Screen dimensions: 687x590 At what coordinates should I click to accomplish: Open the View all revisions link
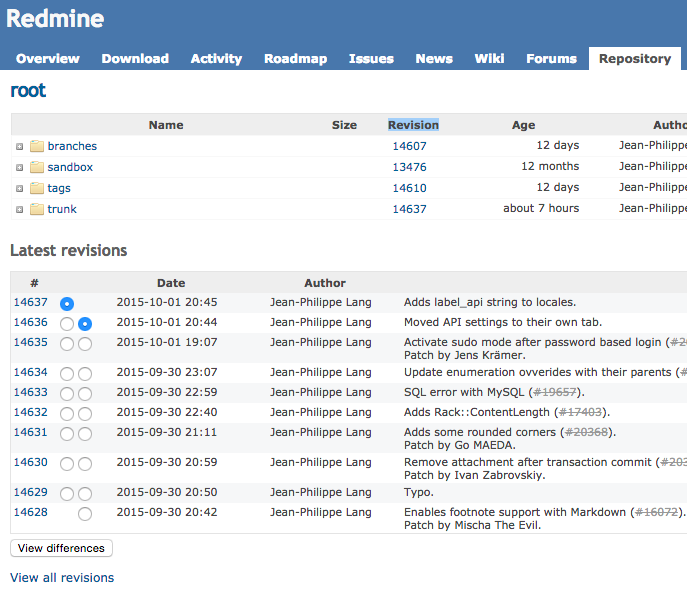click(x=62, y=578)
